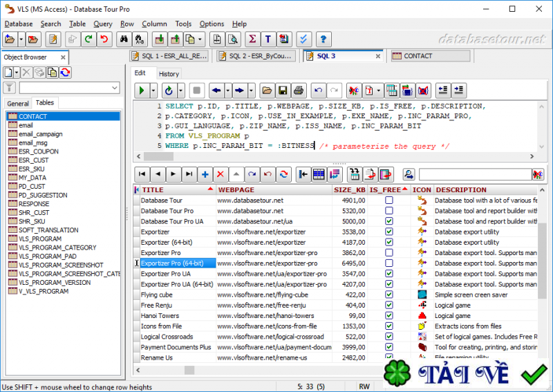Click the binoculars search icon in main toolbar
This screenshot has height=392, width=553.
click(x=124, y=39)
